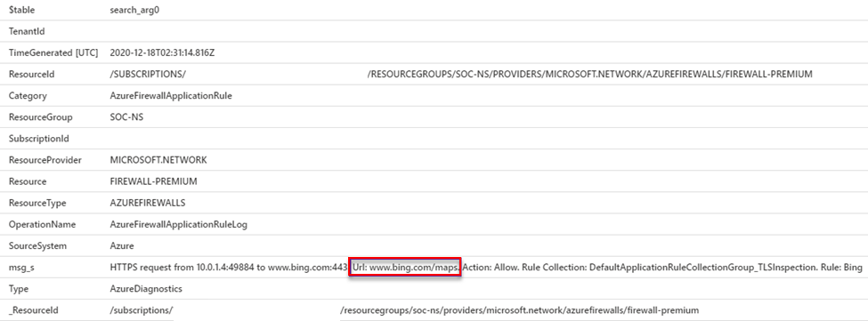
Task: Click the TimeGenerated [UTC] field label
Action: click(53, 52)
